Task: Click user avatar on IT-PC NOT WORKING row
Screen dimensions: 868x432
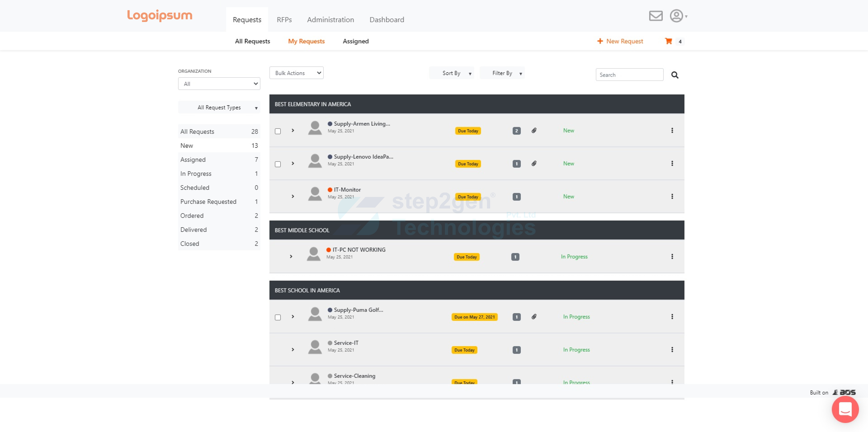Action: pyautogui.click(x=314, y=254)
